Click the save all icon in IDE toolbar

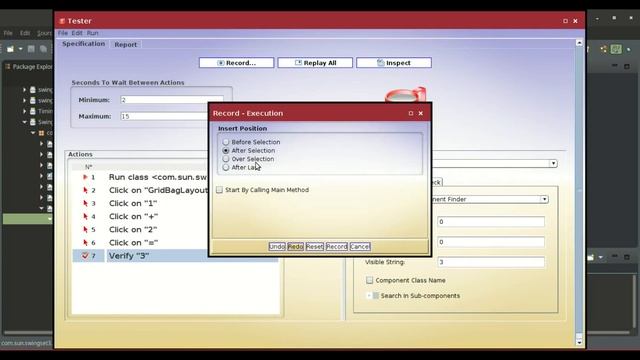[43, 49]
